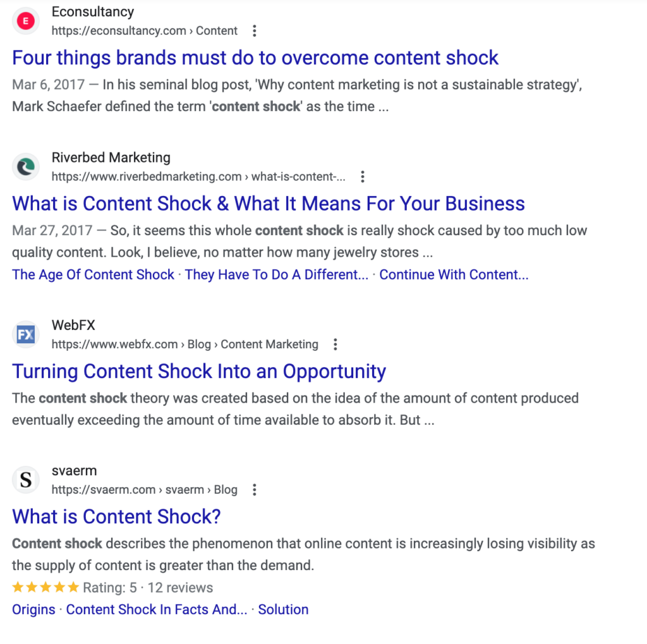Select the 'Origins' sitelink
The height and width of the screenshot is (644, 647).
coord(33,609)
